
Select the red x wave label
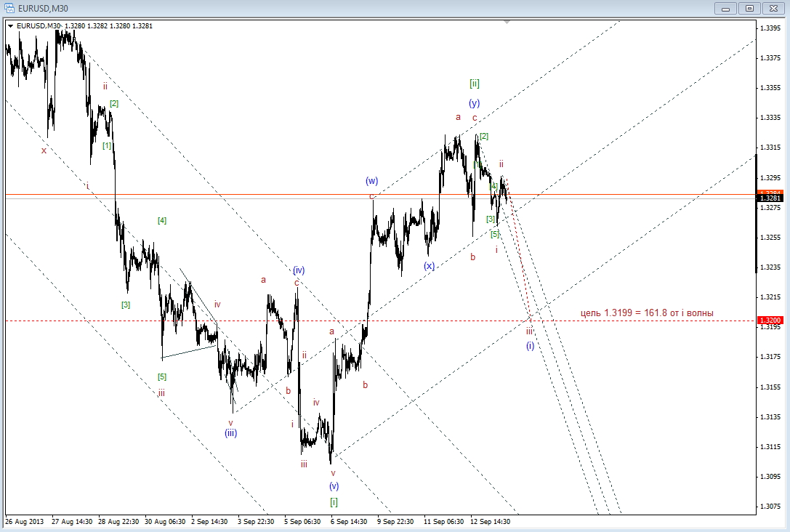tap(44, 150)
